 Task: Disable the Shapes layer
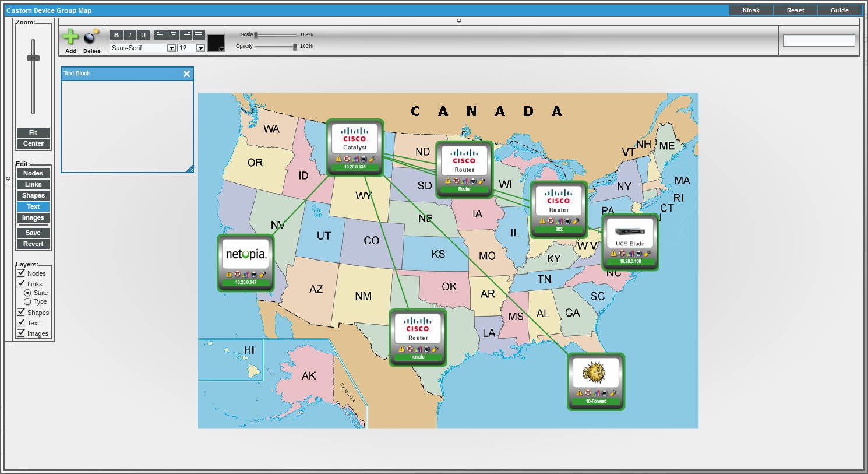click(21, 313)
